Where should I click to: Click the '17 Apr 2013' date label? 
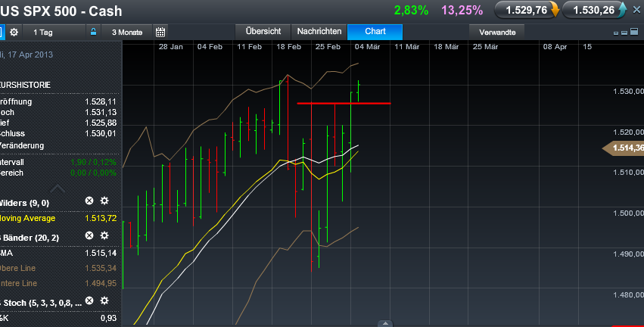click(30, 54)
